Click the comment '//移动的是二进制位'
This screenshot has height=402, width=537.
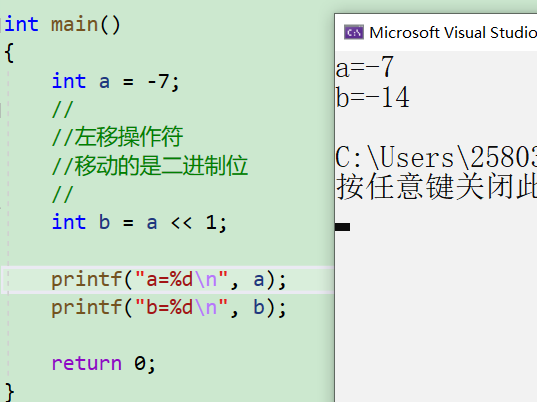coord(150,166)
